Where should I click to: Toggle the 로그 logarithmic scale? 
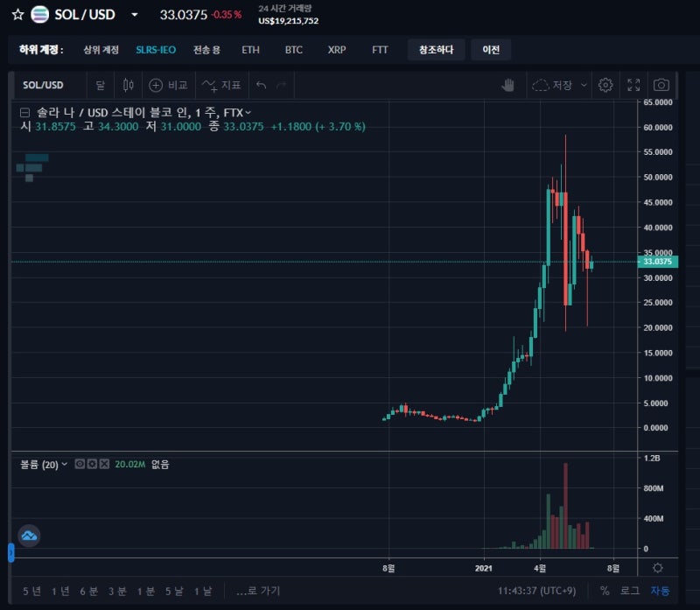630,592
